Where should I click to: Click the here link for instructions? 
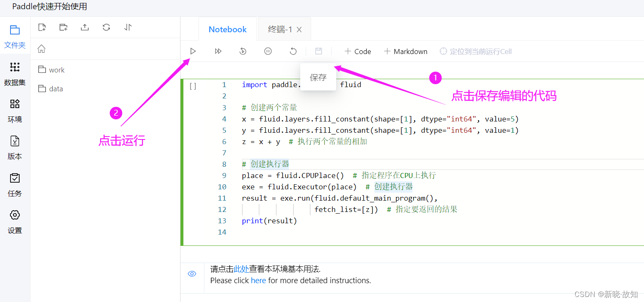(x=258, y=280)
